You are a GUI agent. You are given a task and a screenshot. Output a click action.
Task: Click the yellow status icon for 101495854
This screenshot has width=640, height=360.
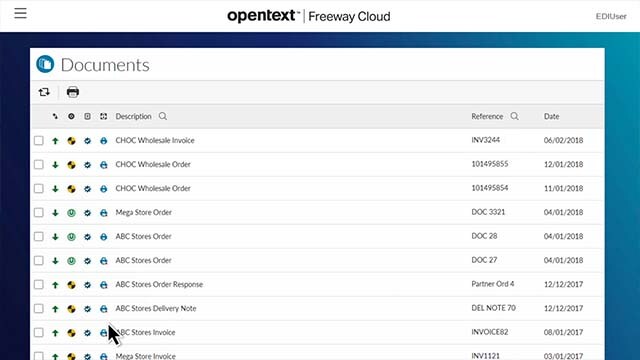(71, 189)
